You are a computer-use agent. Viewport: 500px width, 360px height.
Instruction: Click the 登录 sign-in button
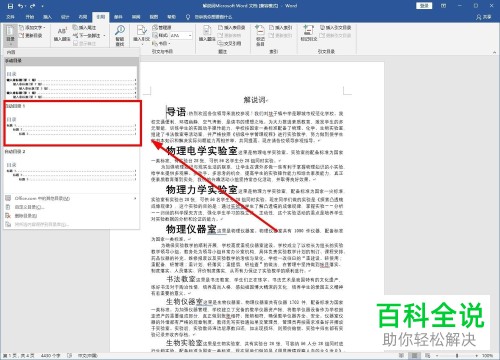(x=424, y=6)
